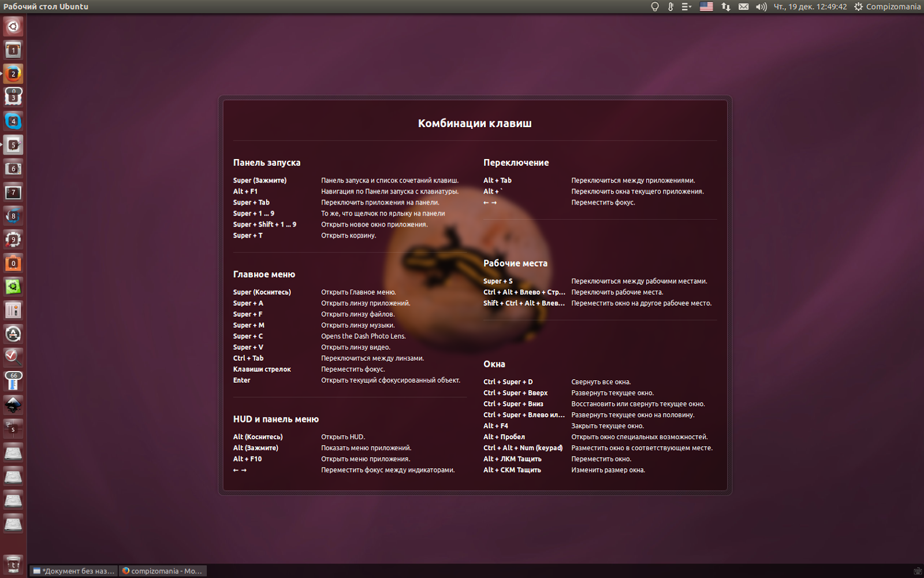This screenshot has height=578, width=924.
Task: Click the thermometer indicator in top panel
Action: pos(670,7)
